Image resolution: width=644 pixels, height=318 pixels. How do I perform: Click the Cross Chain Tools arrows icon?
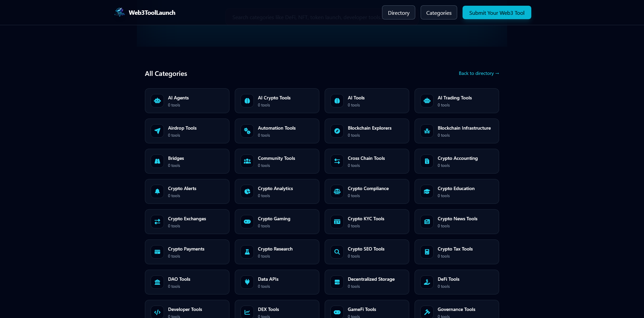(337, 161)
